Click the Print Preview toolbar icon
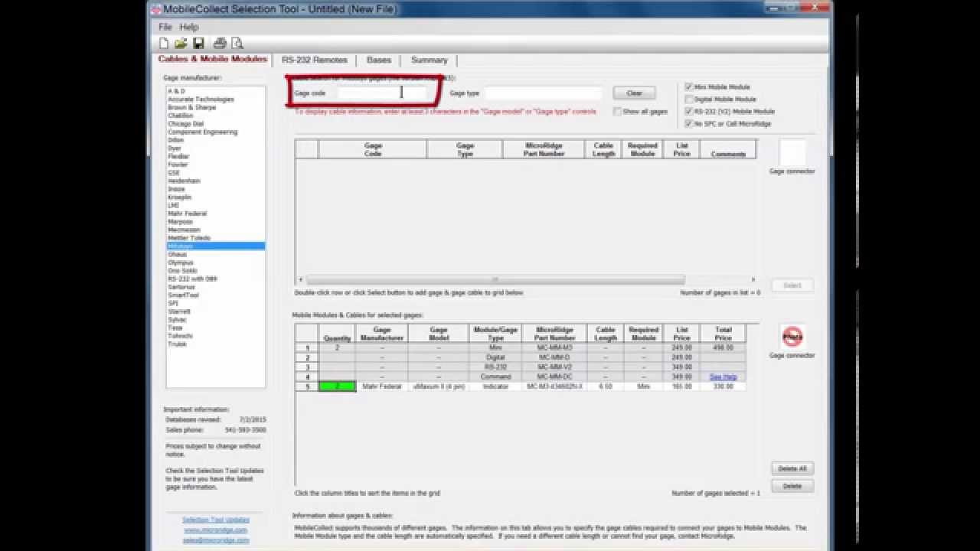The height and width of the screenshot is (551, 980). (237, 44)
